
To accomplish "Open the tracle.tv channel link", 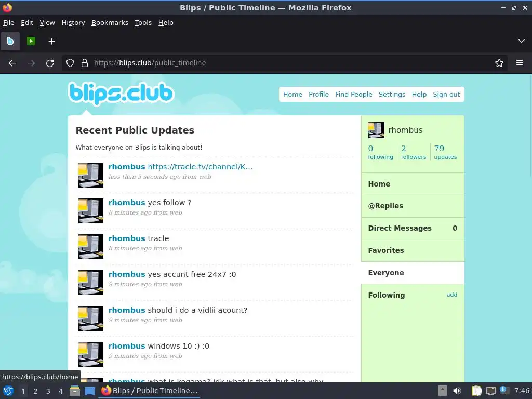I will coord(200,167).
